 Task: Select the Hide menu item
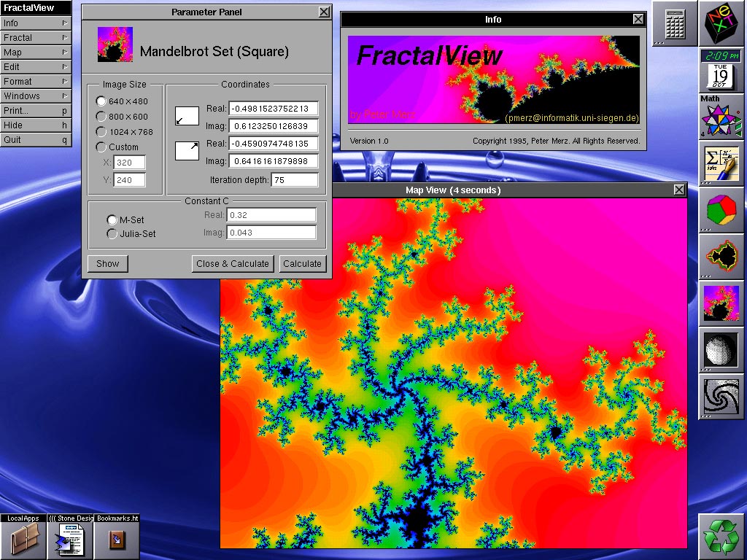[36, 125]
